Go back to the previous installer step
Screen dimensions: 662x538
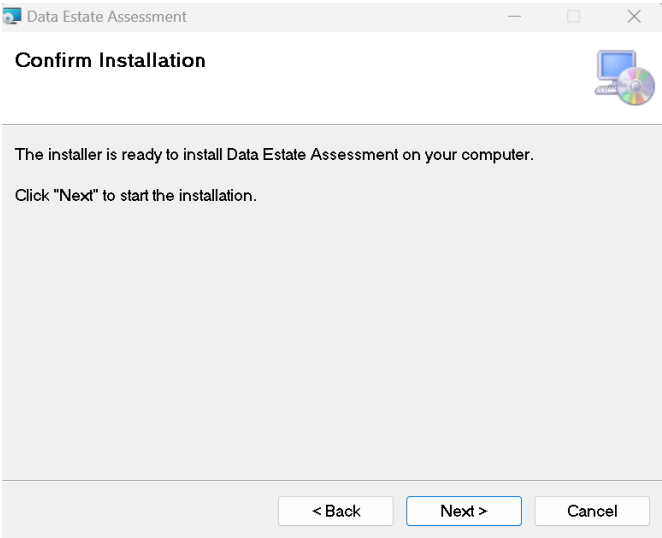(x=336, y=511)
